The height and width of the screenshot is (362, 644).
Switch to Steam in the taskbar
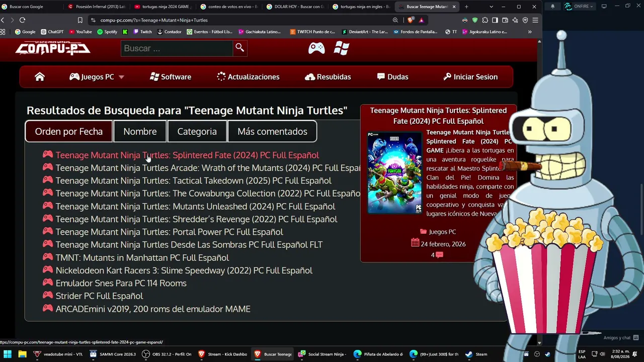[476, 354]
